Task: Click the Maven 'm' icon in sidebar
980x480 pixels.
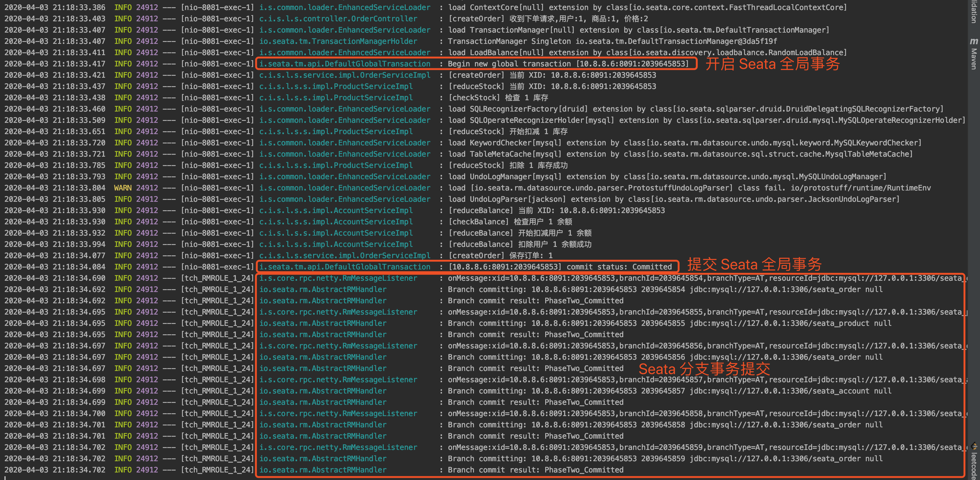Action: tap(973, 41)
